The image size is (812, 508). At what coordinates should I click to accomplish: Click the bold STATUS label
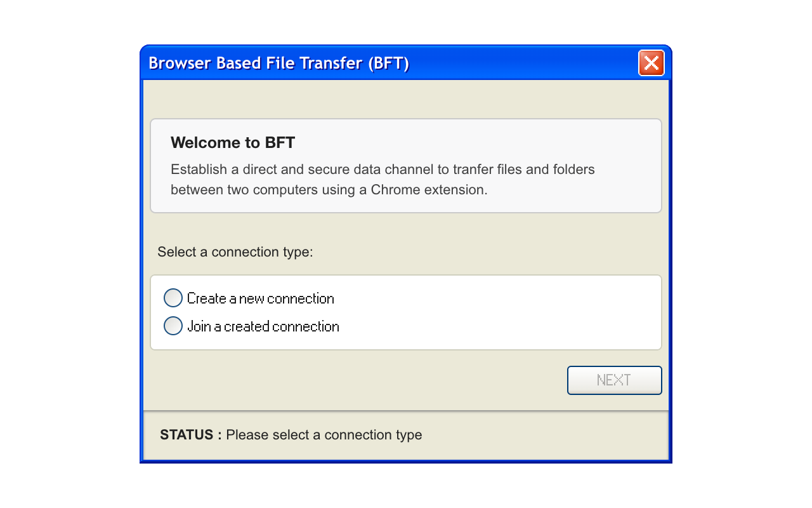coord(191,435)
